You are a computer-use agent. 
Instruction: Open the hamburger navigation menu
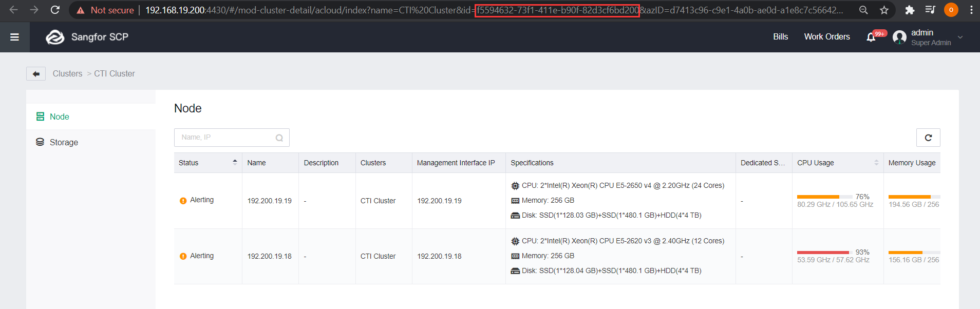tap(14, 37)
